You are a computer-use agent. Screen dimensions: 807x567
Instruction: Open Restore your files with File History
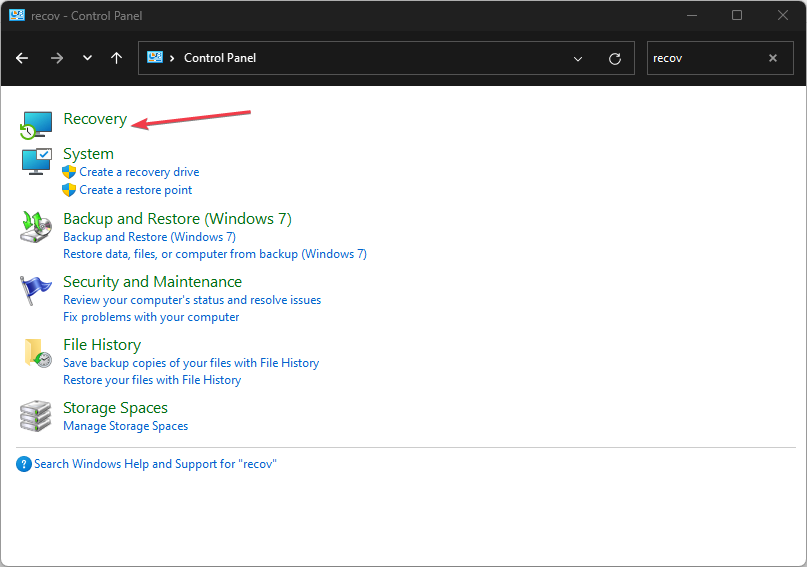click(x=152, y=380)
